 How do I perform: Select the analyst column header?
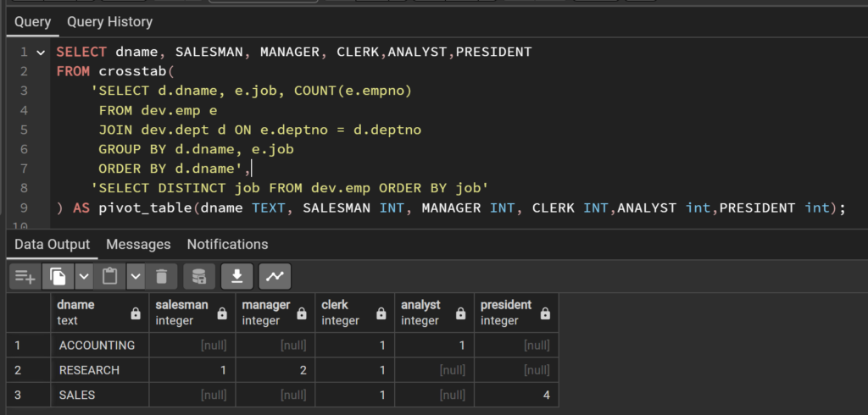coord(435,313)
